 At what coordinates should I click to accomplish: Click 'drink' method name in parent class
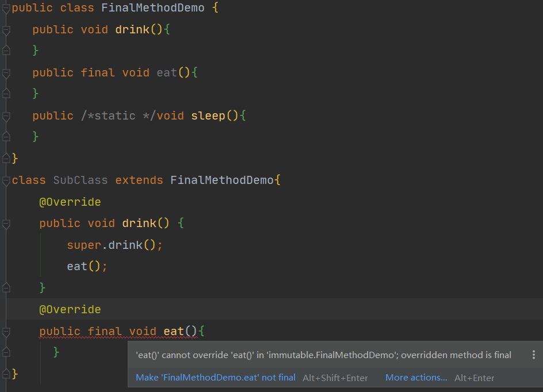pyautogui.click(x=132, y=30)
